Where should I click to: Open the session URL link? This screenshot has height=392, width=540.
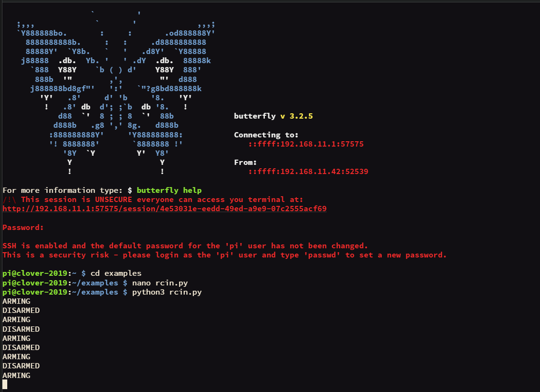tap(164, 209)
